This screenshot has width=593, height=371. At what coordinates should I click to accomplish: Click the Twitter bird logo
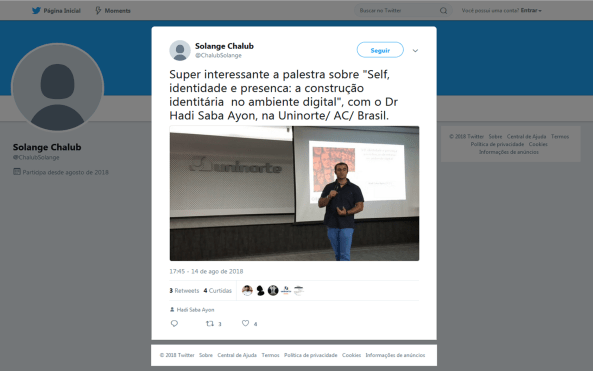[36, 11]
